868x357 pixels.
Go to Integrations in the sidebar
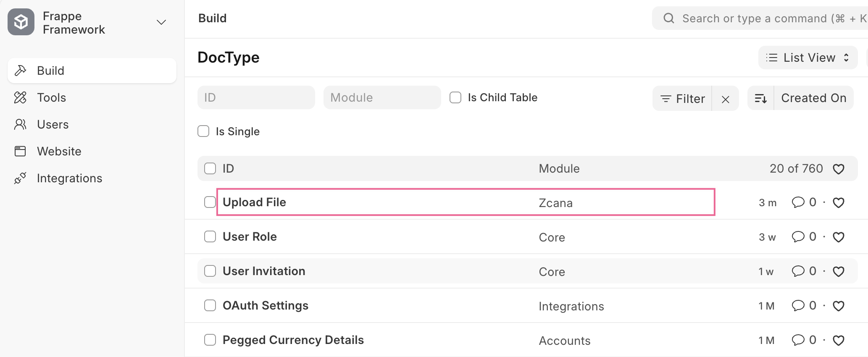tap(69, 178)
